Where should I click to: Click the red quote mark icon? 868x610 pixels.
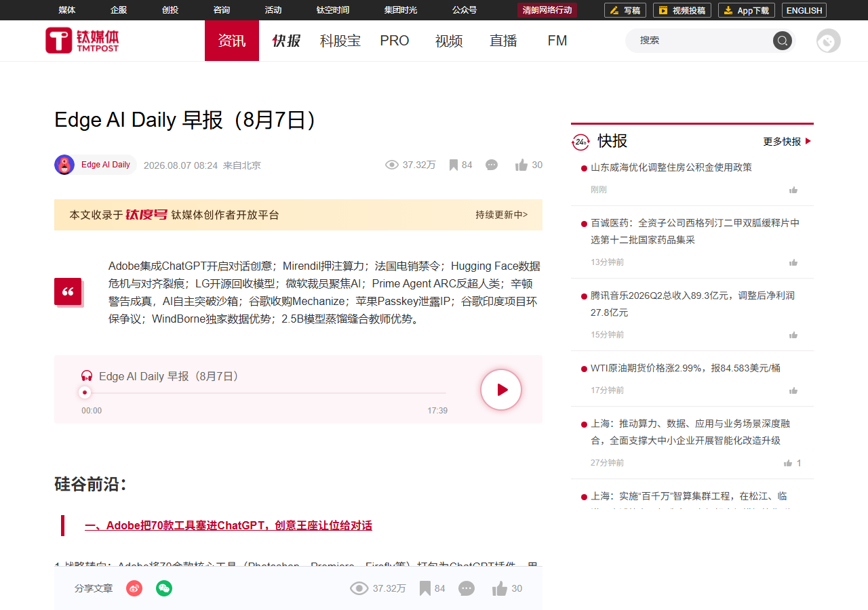pyautogui.click(x=68, y=292)
